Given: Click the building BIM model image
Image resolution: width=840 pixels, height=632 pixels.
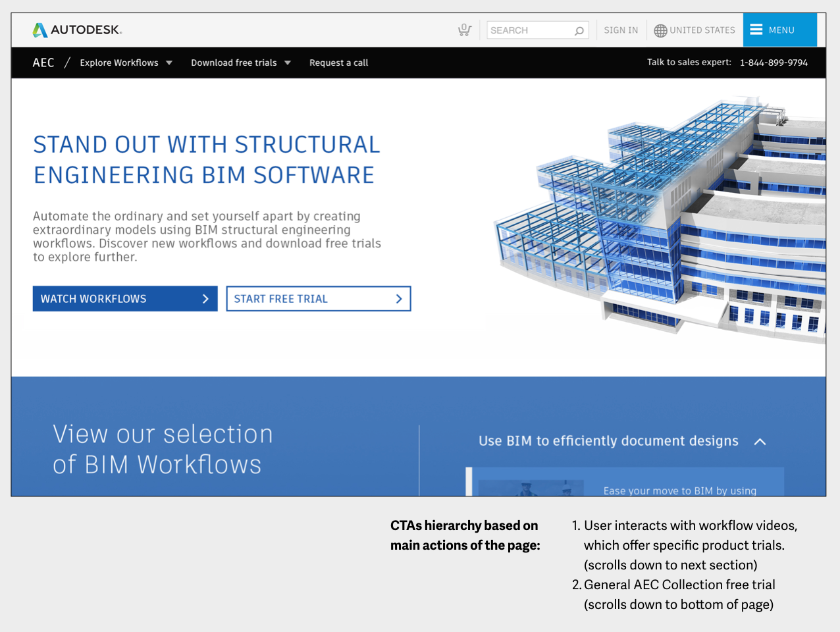Looking at the screenshot, I should tap(660, 221).
